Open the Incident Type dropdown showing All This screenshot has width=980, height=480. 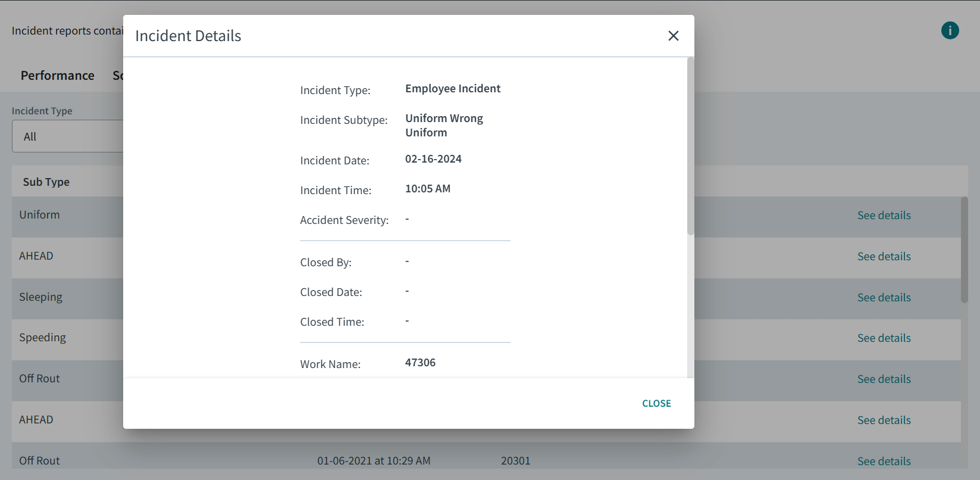pyautogui.click(x=67, y=136)
